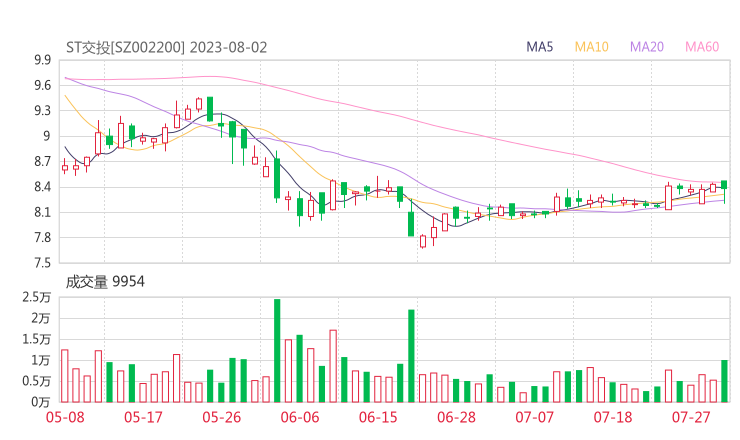Click the 9.9 price axis label

[x=42, y=60]
